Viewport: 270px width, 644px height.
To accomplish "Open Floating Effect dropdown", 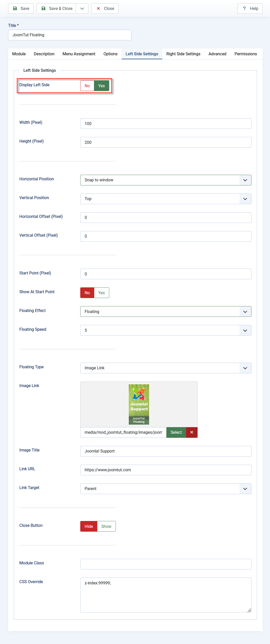I will (x=166, y=311).
